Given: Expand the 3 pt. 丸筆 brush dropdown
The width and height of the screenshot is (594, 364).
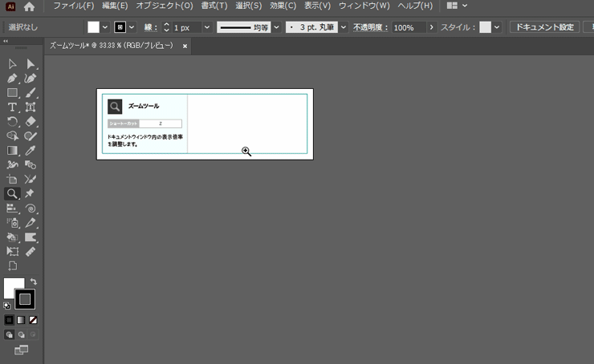Looking at the screenshot, I should tap(344, 27).
